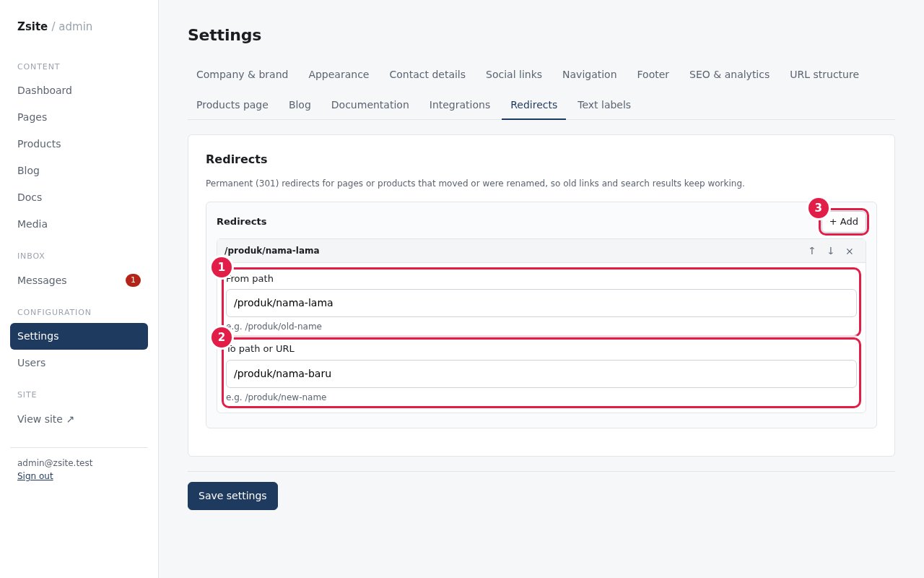The height and width of the screenshot is (578, 924).
Task: Open the SEO & analytics tab
Action: click(x=729, y=74)
